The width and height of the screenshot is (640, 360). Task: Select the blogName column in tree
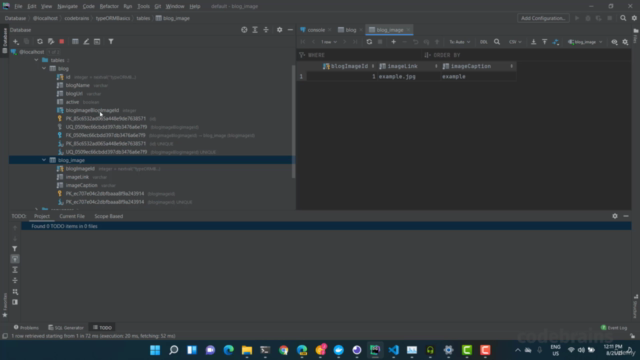pos(78,85)
